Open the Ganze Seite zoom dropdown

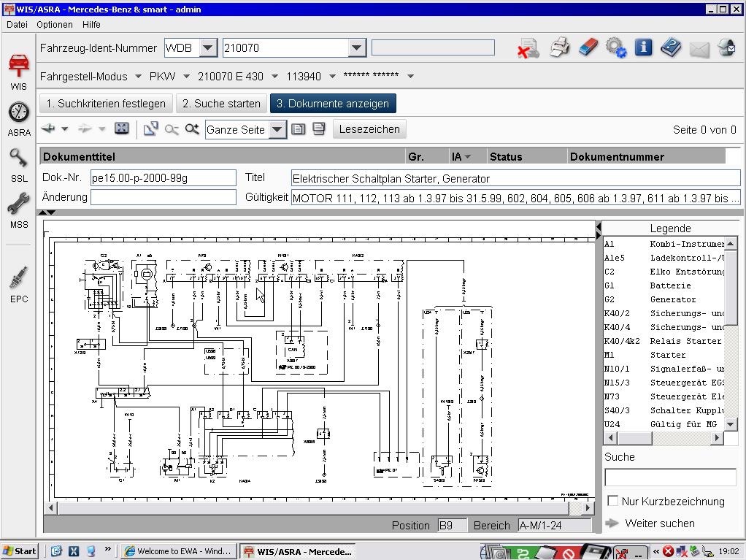(277, 129)
